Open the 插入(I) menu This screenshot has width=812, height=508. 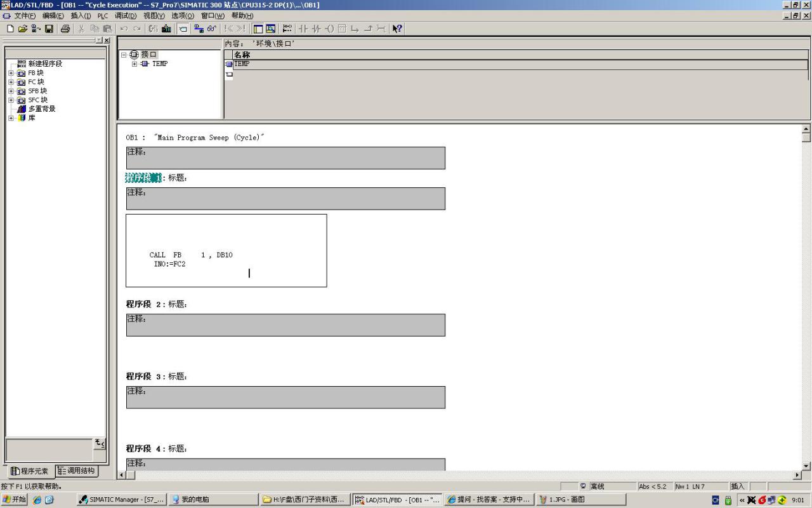(x=81, y=15)
